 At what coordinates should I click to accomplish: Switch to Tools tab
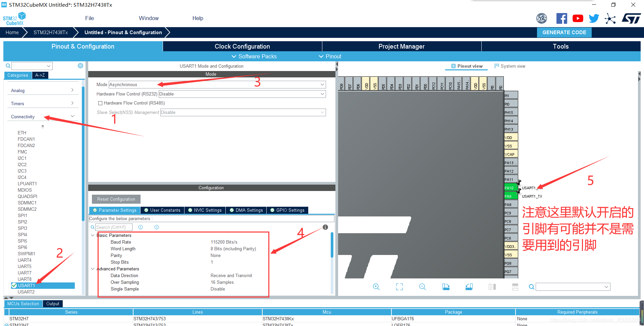pos(561,46)
